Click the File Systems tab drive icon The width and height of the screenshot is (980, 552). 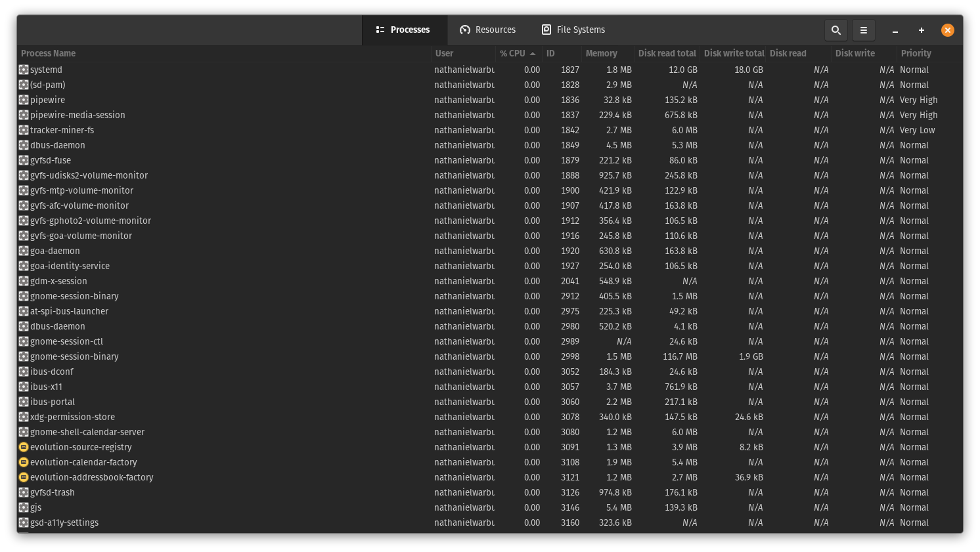546,30
